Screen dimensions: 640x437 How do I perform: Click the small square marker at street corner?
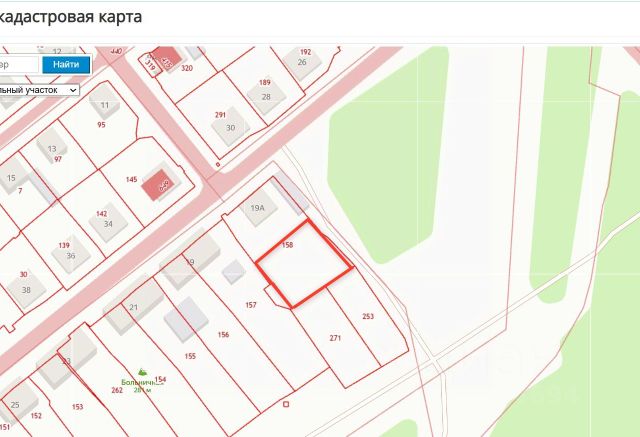pyautogui.click(x=218, y=164)
